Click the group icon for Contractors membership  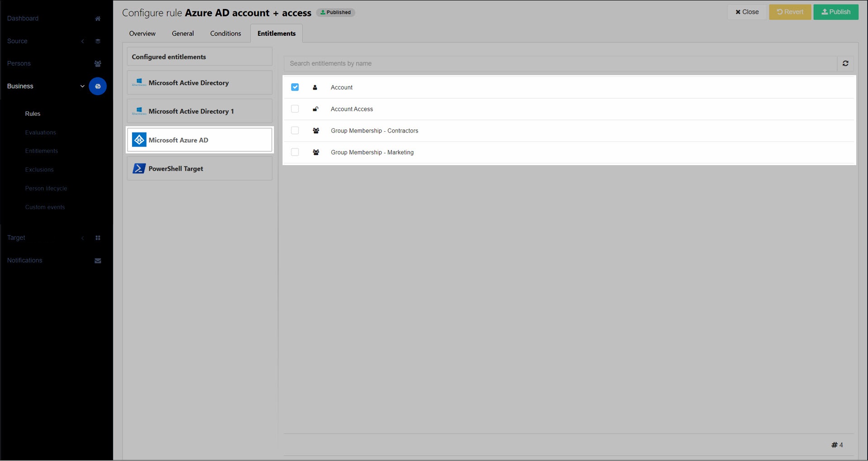(x=316, y=131)
